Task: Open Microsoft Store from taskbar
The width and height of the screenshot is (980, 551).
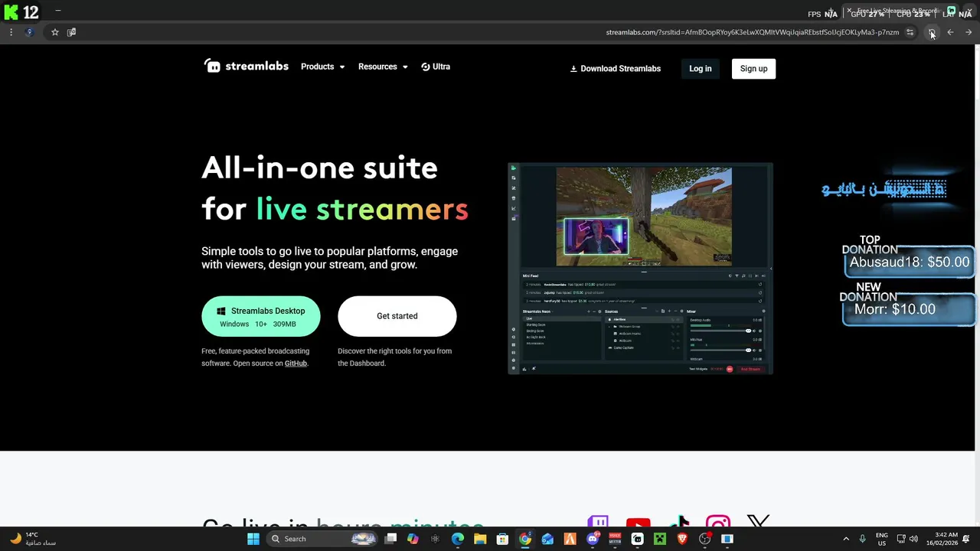Action: coord(502,539)
